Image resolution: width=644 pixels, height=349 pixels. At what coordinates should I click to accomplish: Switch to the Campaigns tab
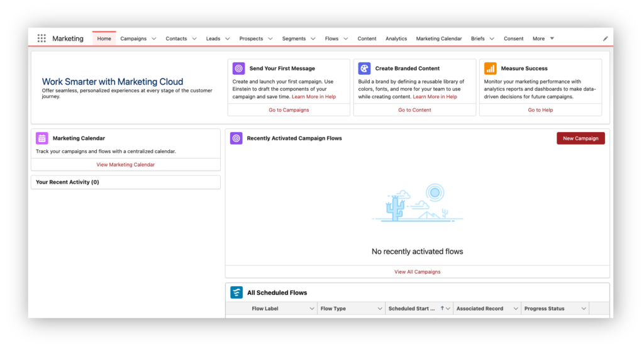click(x=133, y=38)
